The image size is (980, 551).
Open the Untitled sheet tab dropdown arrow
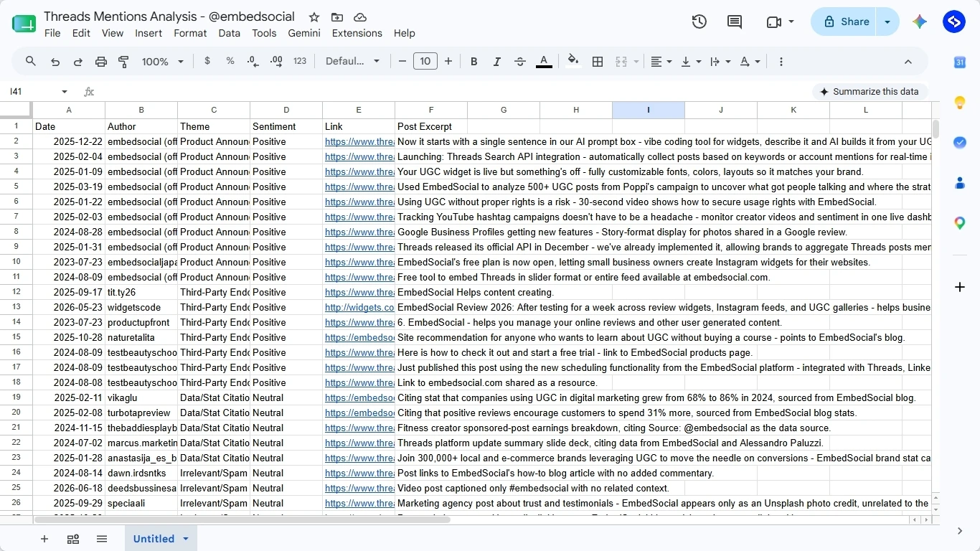(186, 539)
